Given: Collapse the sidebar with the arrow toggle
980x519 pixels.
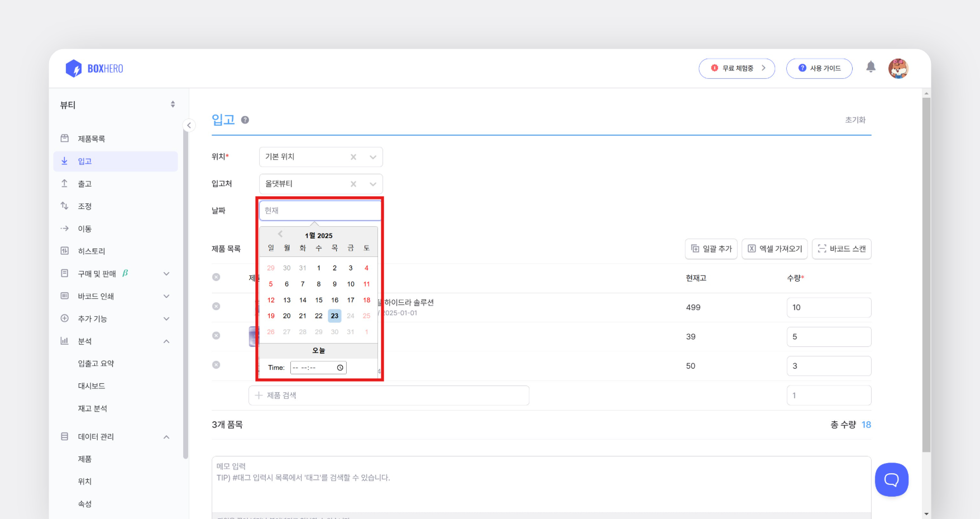Looking at the screenshot, I should point(189,125).
